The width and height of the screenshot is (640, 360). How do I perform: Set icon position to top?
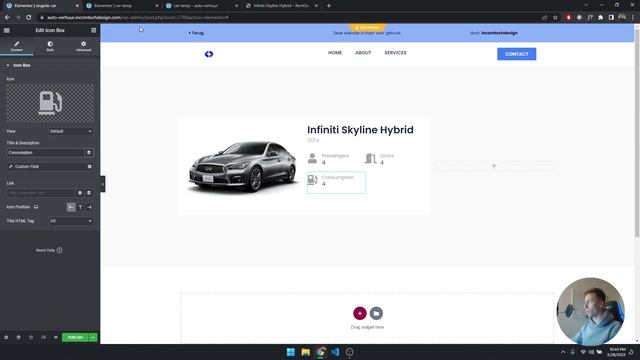pyautogui.click(x=80, y=207)
